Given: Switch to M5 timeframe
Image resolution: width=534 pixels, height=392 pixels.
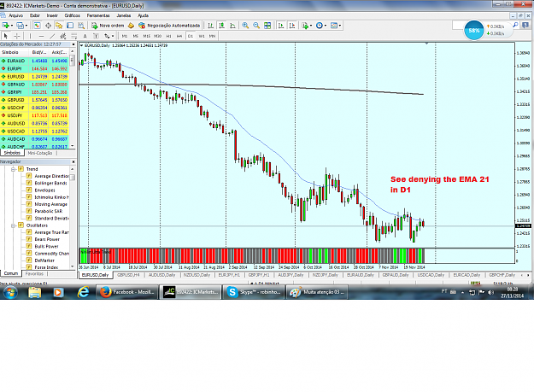Looking at the screenshot, I should [x=136, y=36].
